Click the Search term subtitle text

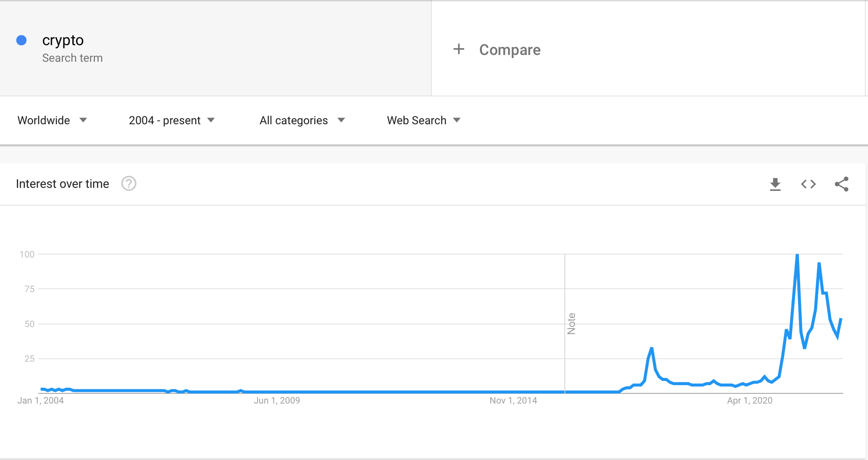coord(72,58)
